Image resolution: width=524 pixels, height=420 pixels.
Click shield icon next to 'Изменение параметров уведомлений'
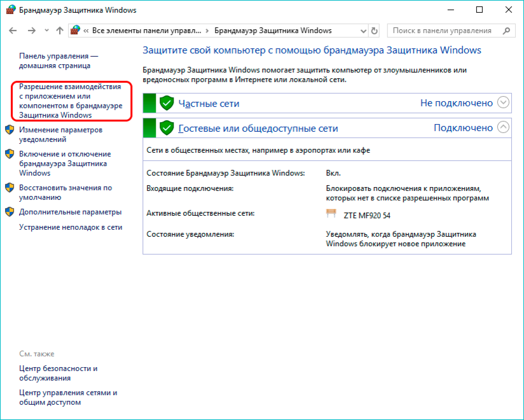click(10, 130)
